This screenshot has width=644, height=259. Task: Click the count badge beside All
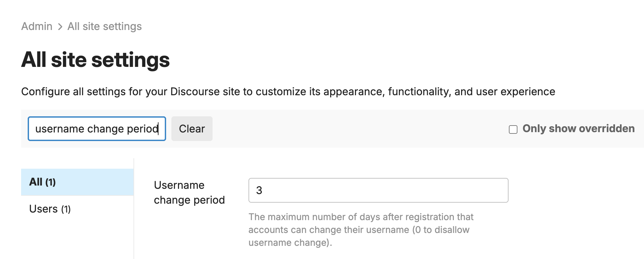click(50, 182)
